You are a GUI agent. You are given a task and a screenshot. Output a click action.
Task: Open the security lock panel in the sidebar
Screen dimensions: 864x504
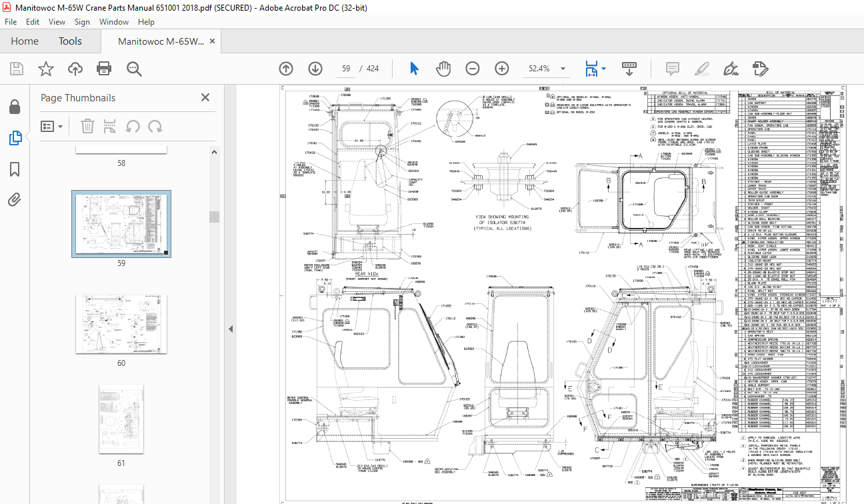point(15,107)
